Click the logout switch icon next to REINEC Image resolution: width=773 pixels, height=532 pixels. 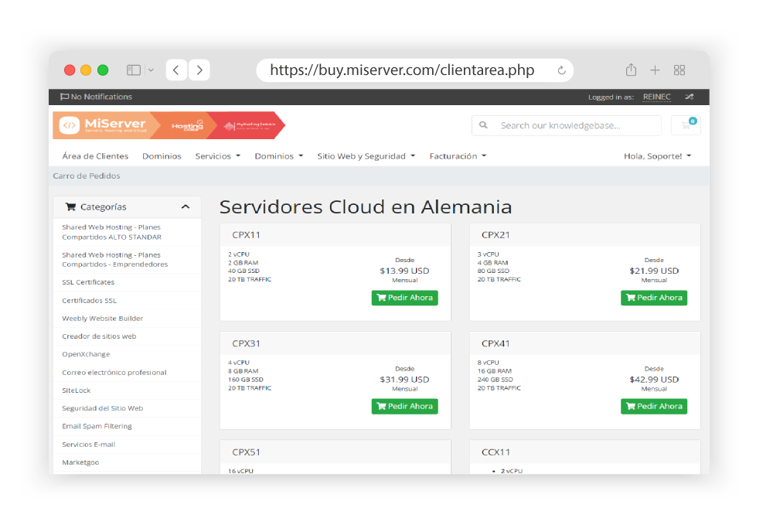[x=689, y=97]
